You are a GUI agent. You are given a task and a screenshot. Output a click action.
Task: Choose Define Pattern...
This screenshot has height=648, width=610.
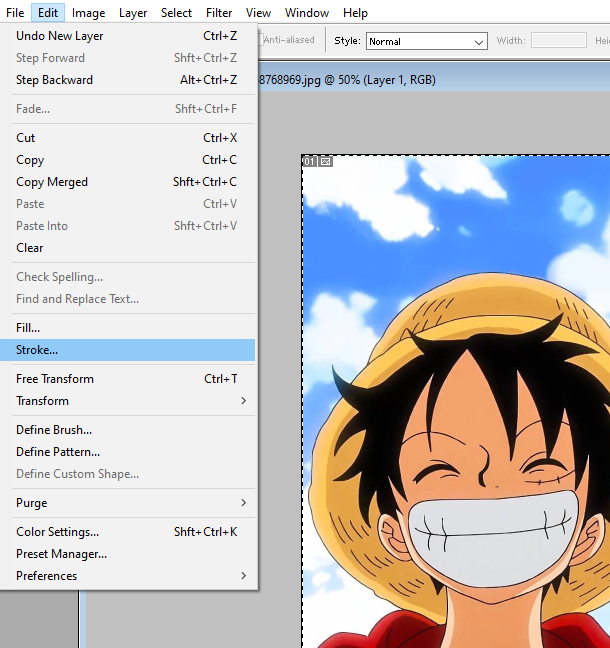click(127, 452)
